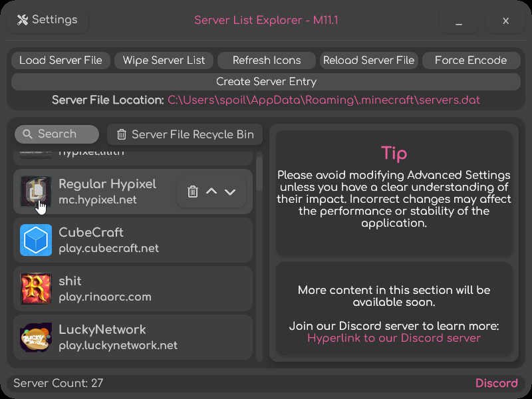This screenshot has height=399, width=532.
Task: Select mc.hypixel.net address text
Action: (x=98, y=200)
